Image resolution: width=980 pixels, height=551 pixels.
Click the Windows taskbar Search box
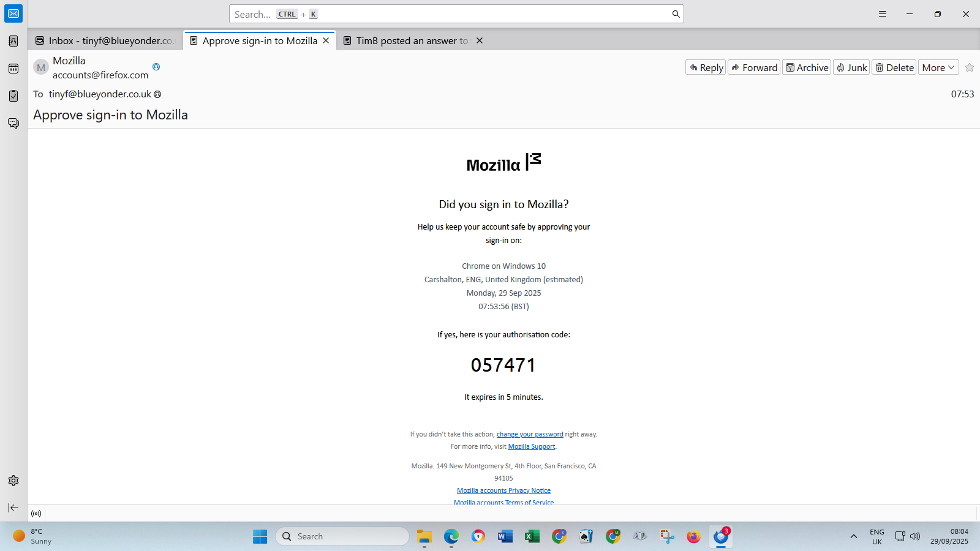(x=342, y=536)
